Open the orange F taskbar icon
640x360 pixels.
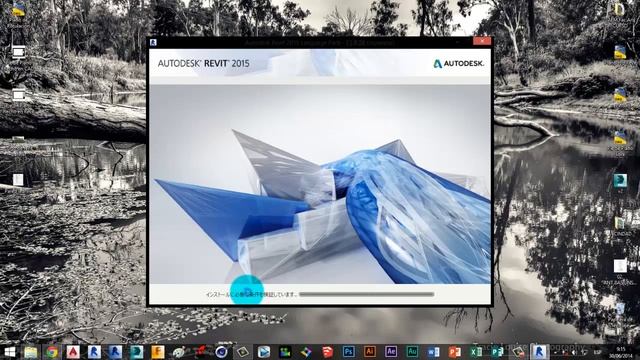pos(158,351)
